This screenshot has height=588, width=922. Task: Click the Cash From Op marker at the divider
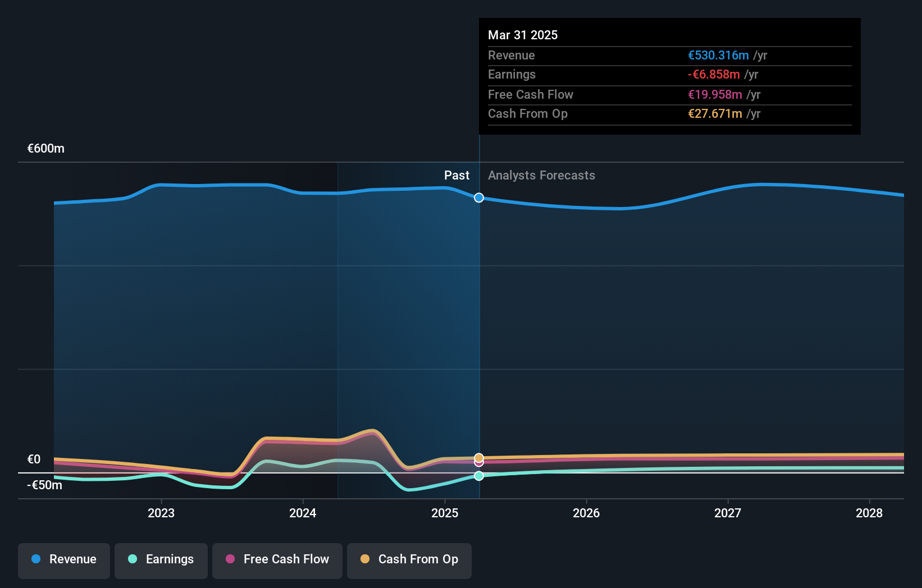(x=479, y=457)
